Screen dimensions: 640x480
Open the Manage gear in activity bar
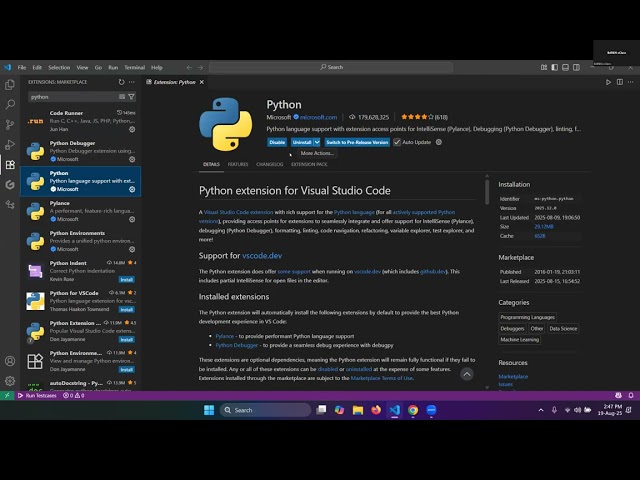10,381
